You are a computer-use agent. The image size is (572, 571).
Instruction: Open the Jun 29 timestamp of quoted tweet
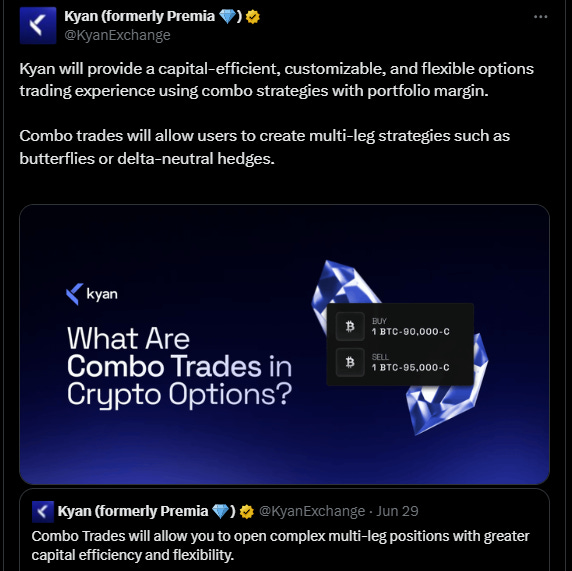397,511
